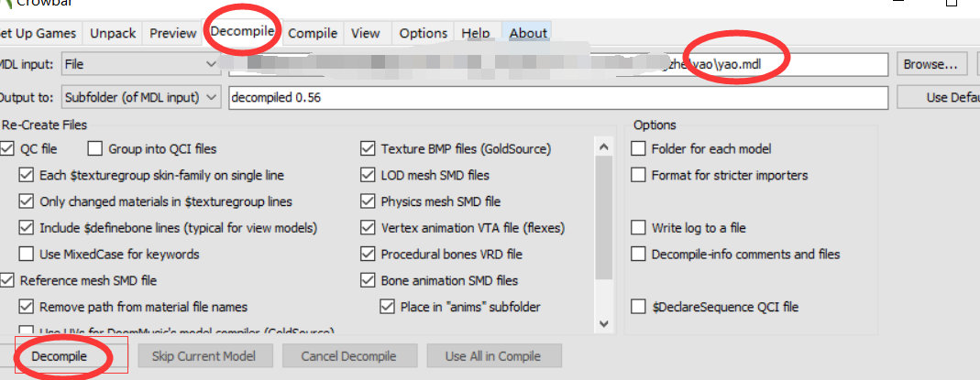Go to the Options tab

coord(424,34)
